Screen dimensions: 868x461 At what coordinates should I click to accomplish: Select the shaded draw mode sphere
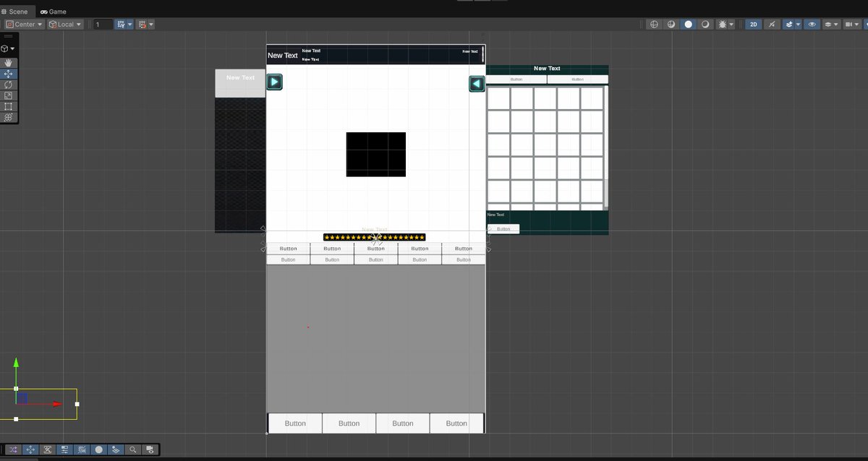688,25
